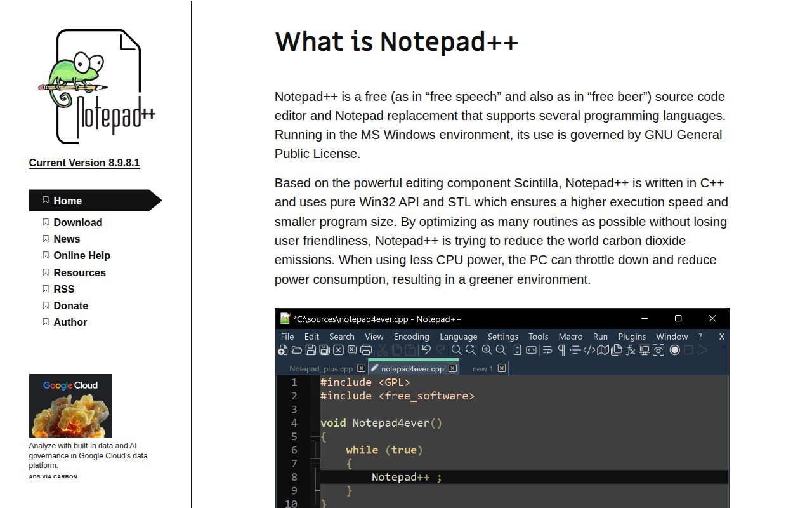This screenshot has width=812, height=508.
Task: Open the News page link
Action: point(67,239)
